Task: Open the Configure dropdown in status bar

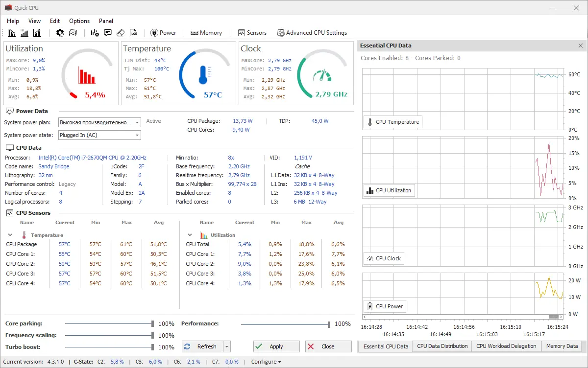Action: pos(266,362)
